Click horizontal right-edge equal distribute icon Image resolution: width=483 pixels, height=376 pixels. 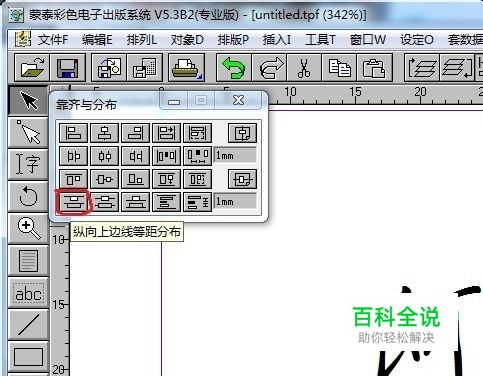[136, 156]
